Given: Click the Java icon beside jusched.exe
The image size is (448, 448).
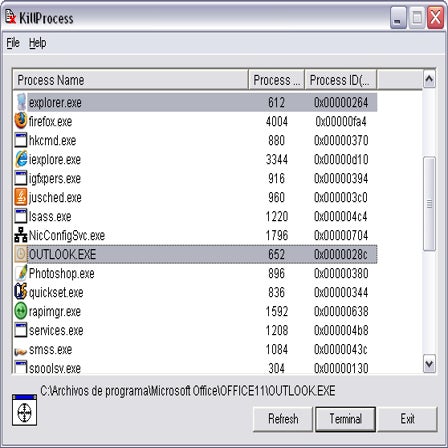Looking at the screenshot, I should pyautogui.click(x=21, y=197).
